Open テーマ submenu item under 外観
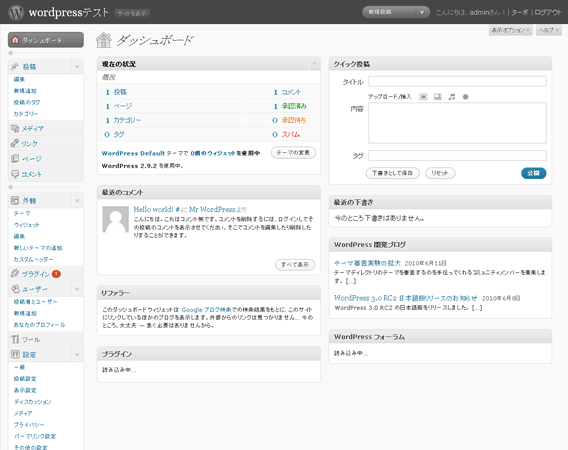The height and width of the screenshot is (450, 568). pyautogui.click(x=22, y=213)
